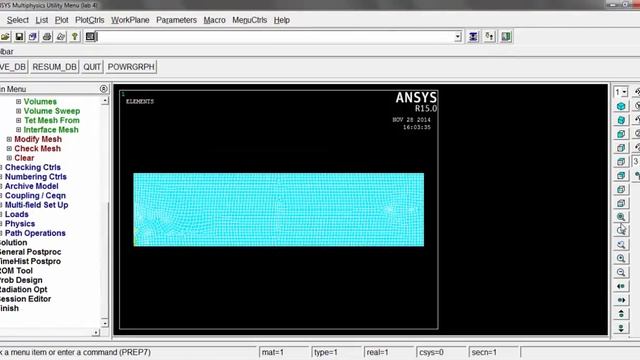Select Numbering Ctrls in Main Menu

[36, 177]
